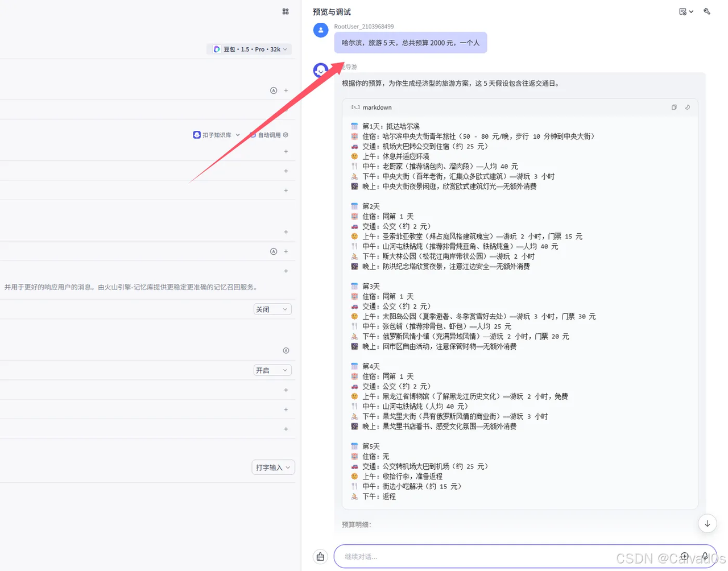Clear chat history with the broom icon
Screen dimensions: 728x571
pyautogui.click(x=320, y=557)
